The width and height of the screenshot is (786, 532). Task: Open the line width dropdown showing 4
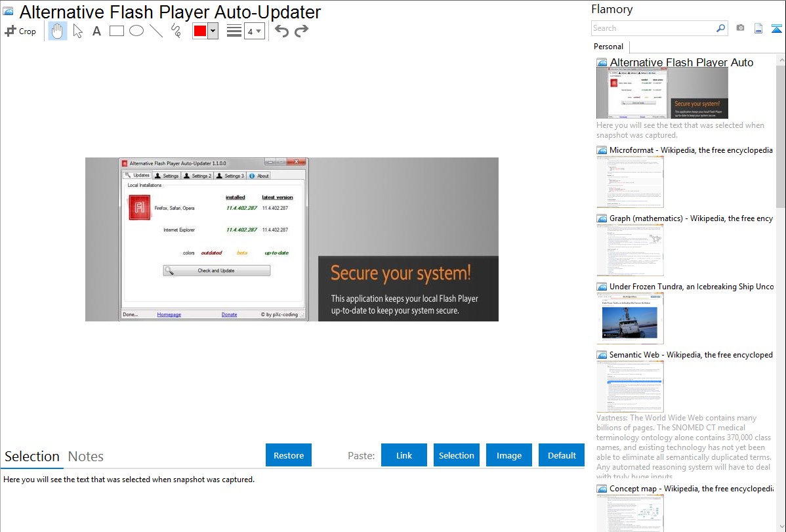click(254, 31)
